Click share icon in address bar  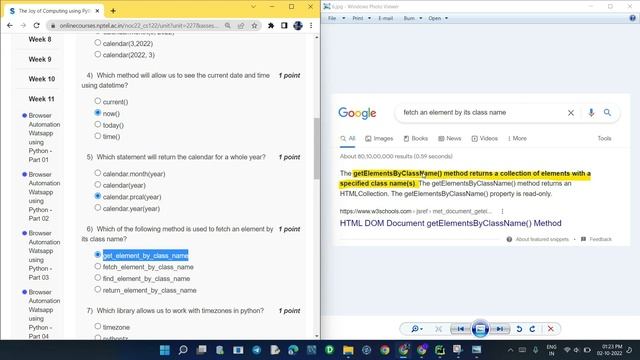[241, 25]
